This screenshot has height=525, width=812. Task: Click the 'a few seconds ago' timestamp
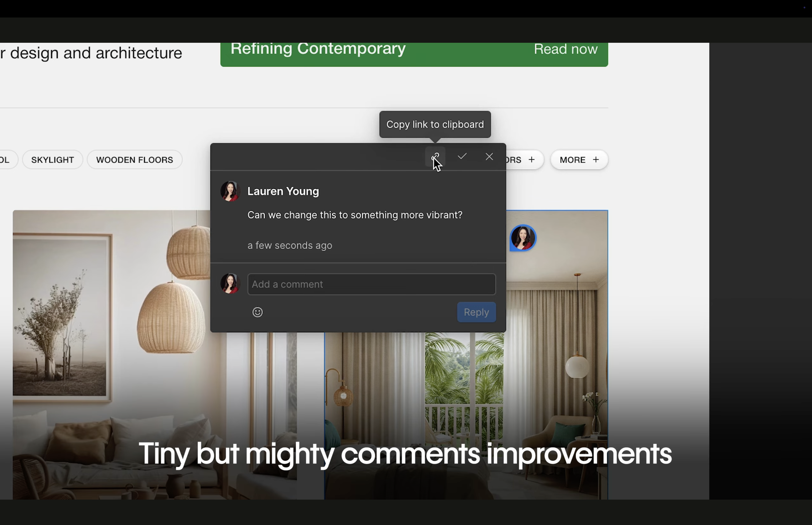click(290, 245)
